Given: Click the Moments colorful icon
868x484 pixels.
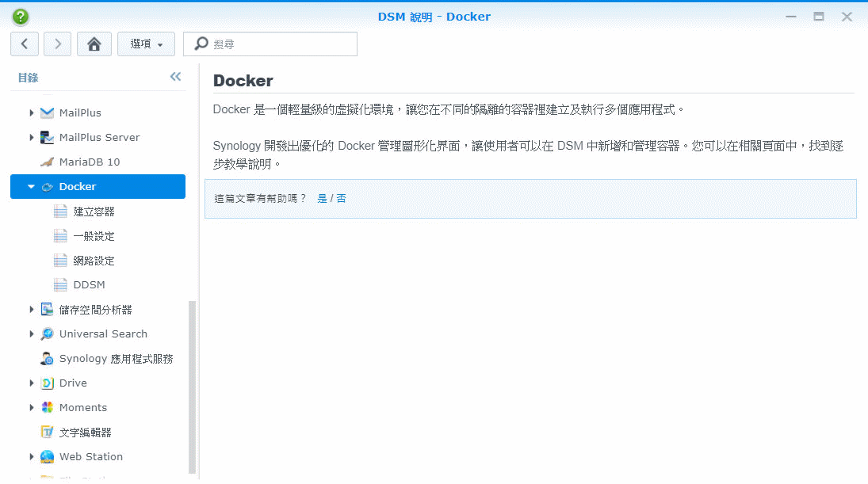Looking at the screenshot, I should coord(47,407).
